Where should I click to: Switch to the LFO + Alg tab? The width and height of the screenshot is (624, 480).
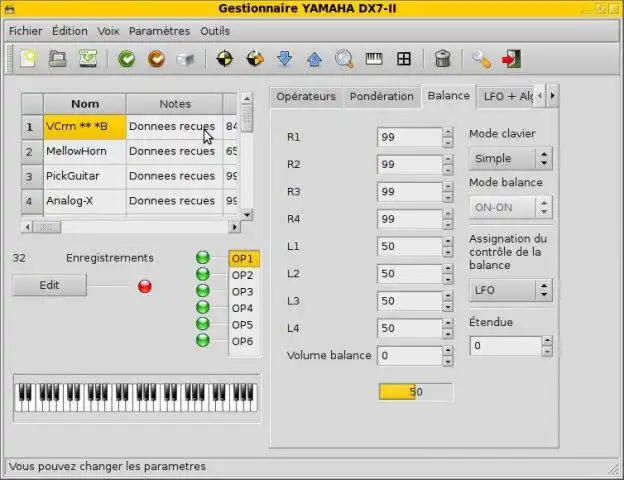(505, 97)
